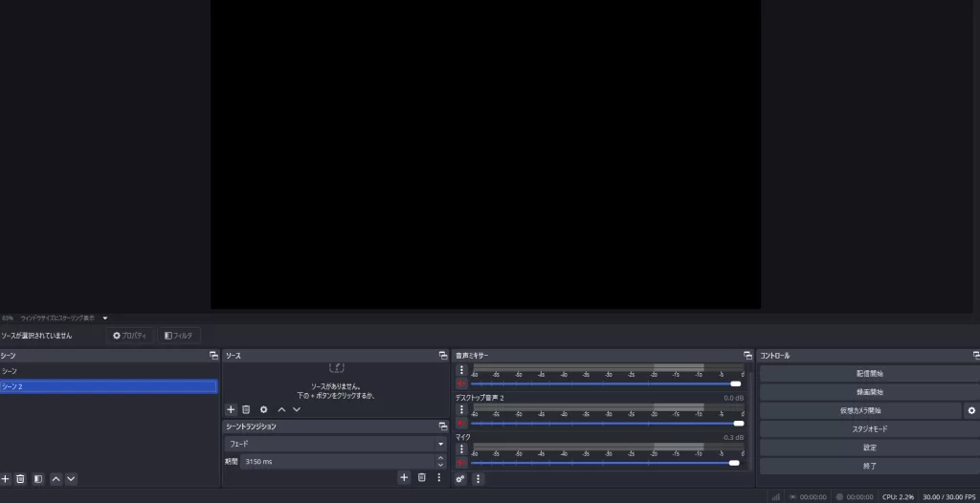Toggle mute on the top mixer channel
Screen dimensions: 980x503
461,383
